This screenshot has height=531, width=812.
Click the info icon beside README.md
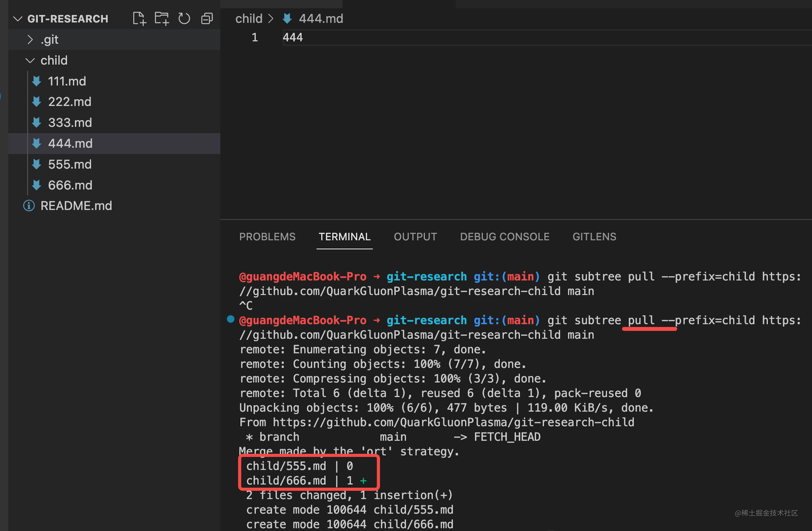coord(28,205)
